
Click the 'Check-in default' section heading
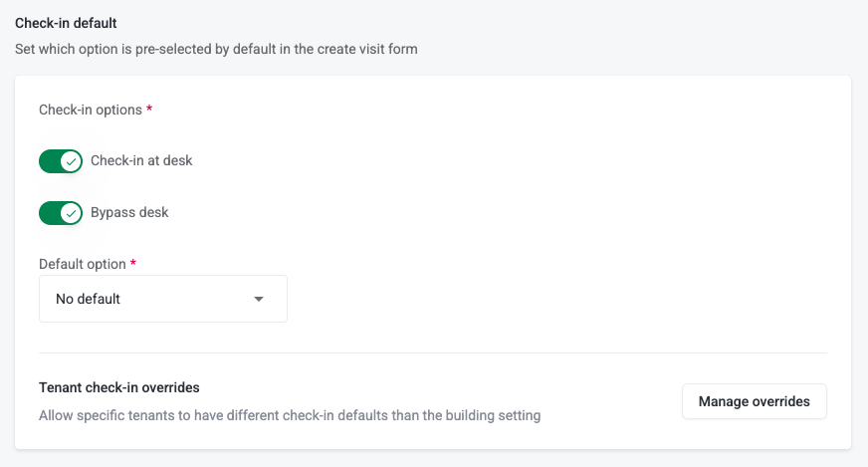coord(66,21)
